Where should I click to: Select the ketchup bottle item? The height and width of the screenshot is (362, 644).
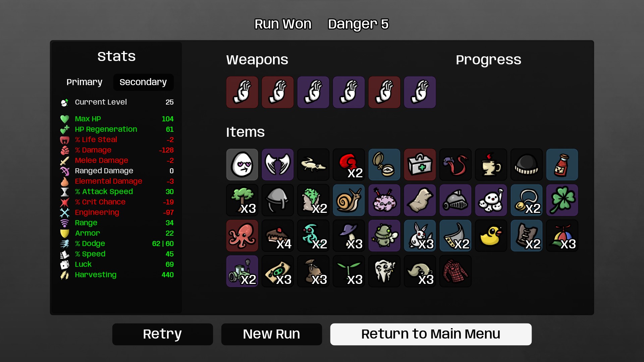(562, 165)
